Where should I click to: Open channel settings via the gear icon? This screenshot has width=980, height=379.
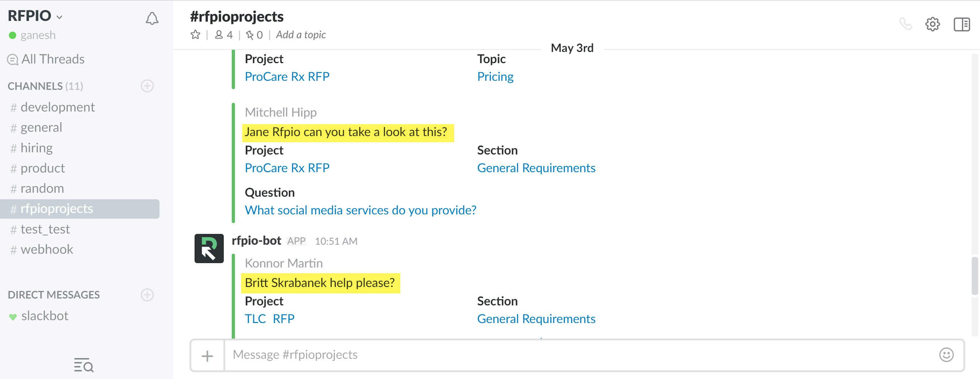[x=933, y=24]
